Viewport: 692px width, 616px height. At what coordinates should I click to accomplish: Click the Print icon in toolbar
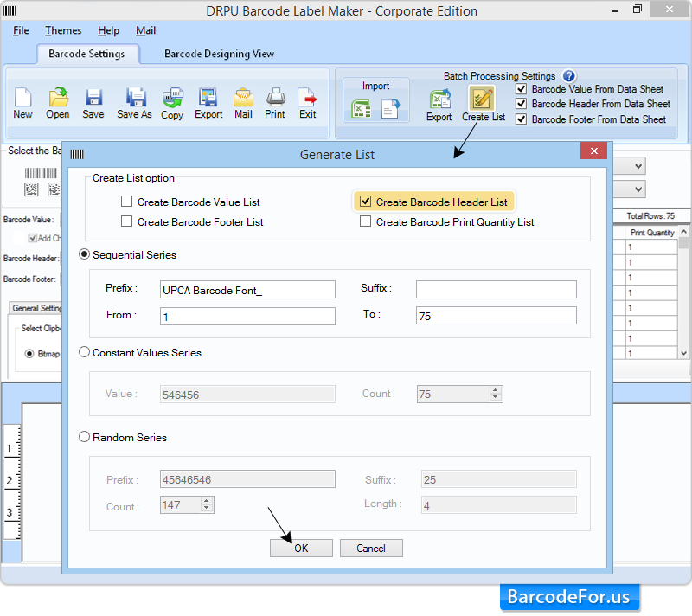tap(275, 98)
